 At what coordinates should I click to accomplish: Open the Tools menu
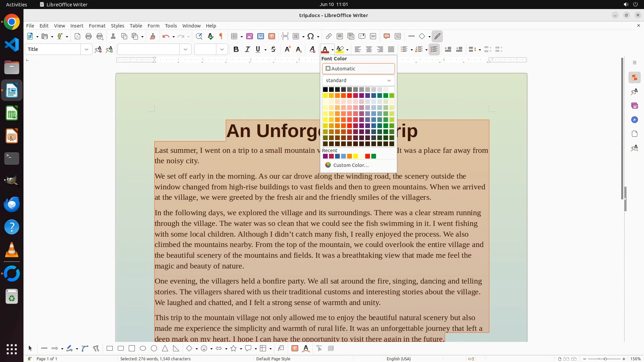(170, 26)
